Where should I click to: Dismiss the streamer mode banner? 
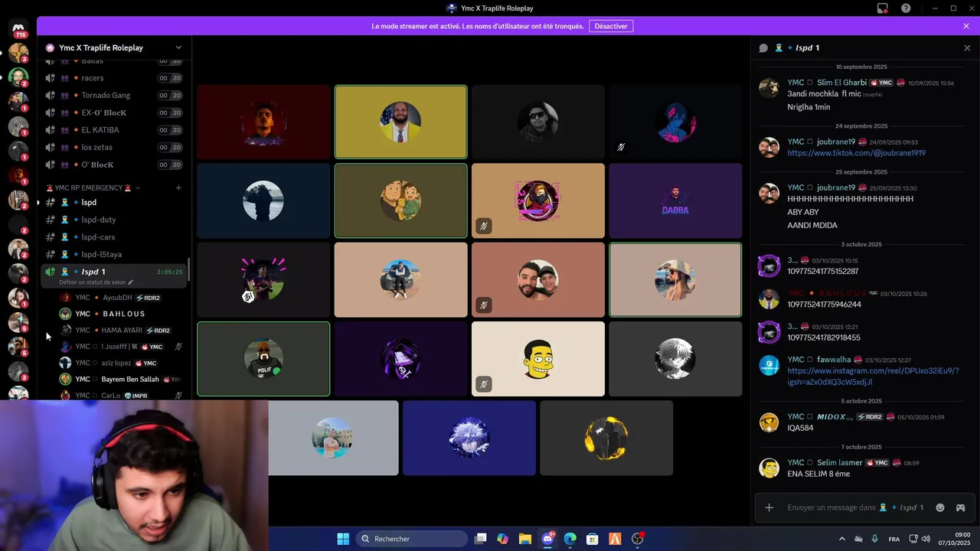pyautogui.click(x=966, y=26)
